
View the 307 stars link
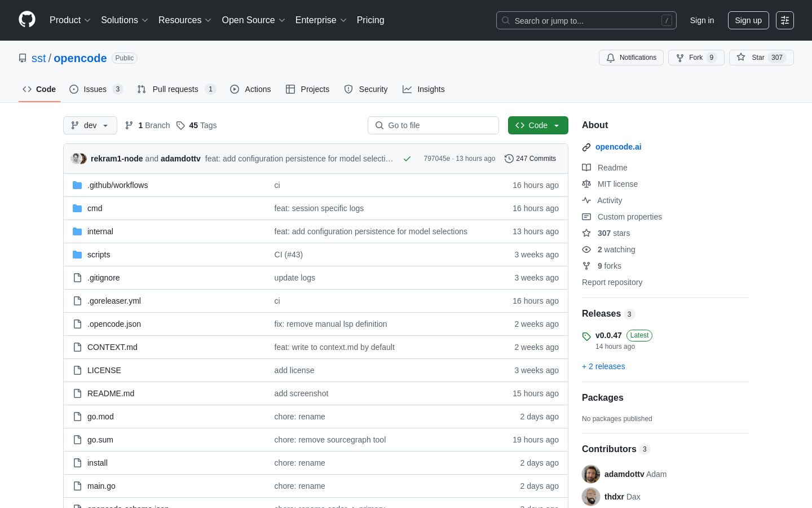click(x=614, y=233)
